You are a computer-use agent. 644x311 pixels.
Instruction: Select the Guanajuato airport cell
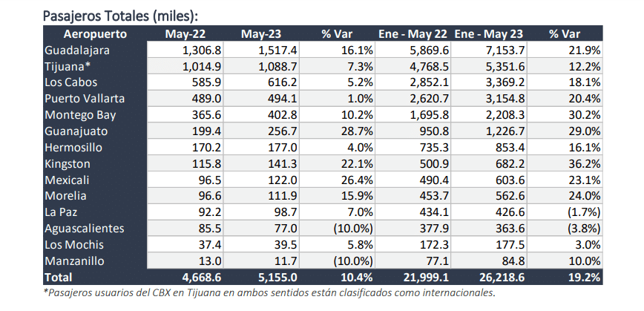[76, 131]
